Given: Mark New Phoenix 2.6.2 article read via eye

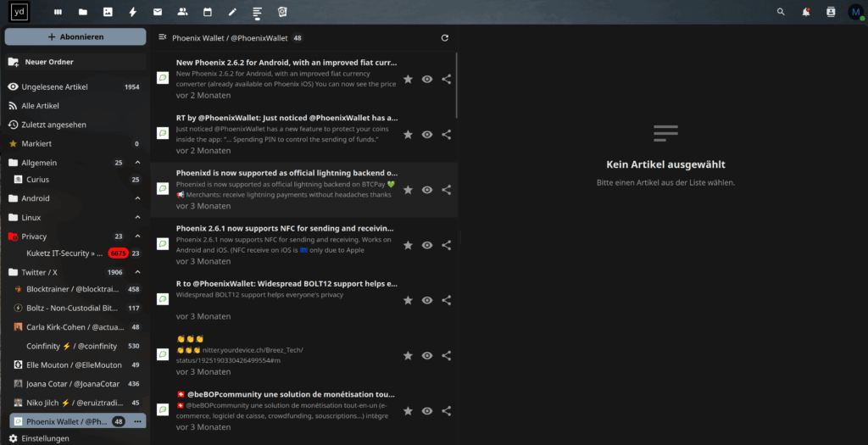Looking at the screenshot, I should click(427, 79).
